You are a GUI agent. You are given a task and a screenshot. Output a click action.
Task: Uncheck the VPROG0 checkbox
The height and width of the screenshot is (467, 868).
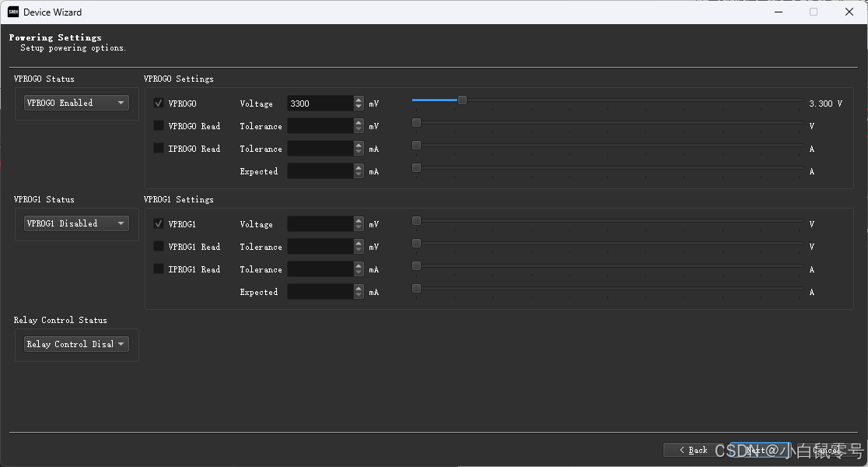pos(159,103)
